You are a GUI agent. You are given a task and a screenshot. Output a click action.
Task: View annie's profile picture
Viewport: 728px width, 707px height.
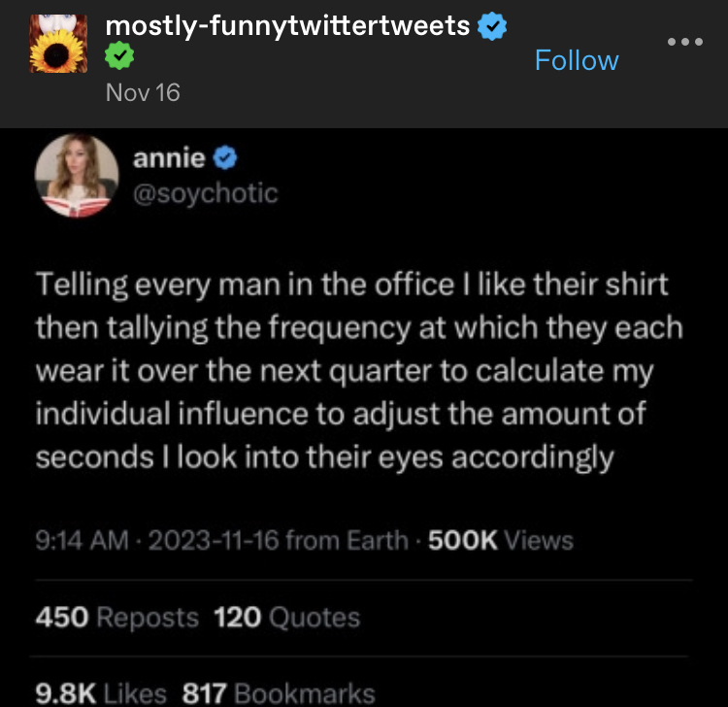tap(77, 176)
